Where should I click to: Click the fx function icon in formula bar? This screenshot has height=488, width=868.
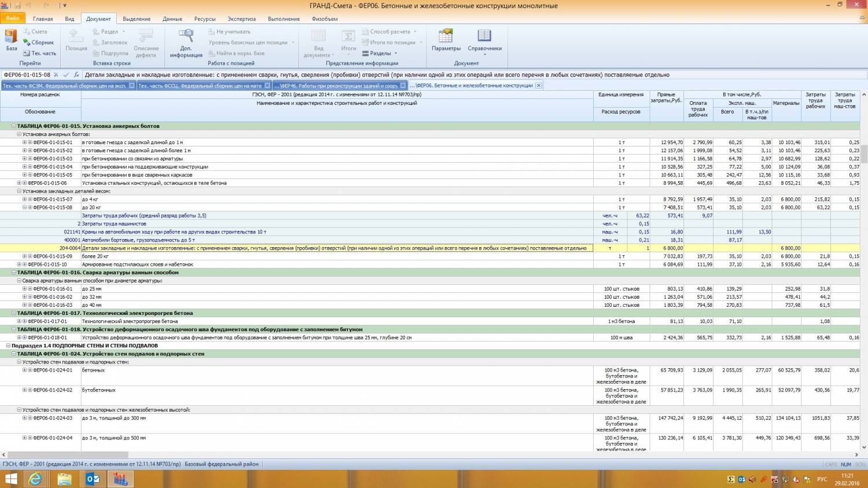(x=76, y=75)
